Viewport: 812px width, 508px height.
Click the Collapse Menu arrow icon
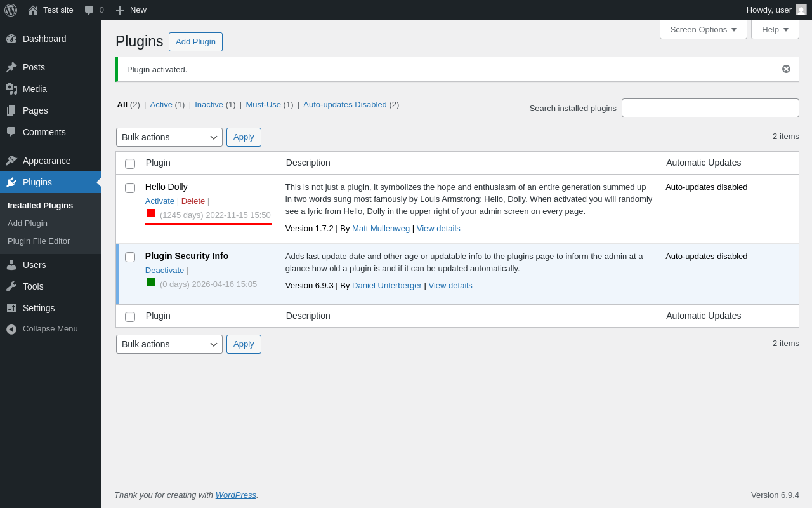coord(11,329)
